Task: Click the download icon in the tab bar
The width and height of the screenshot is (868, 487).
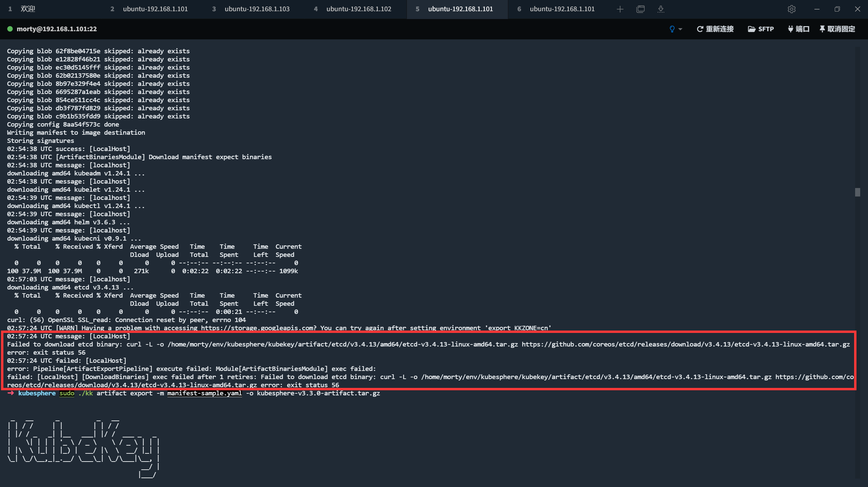Action: [660, 9]
